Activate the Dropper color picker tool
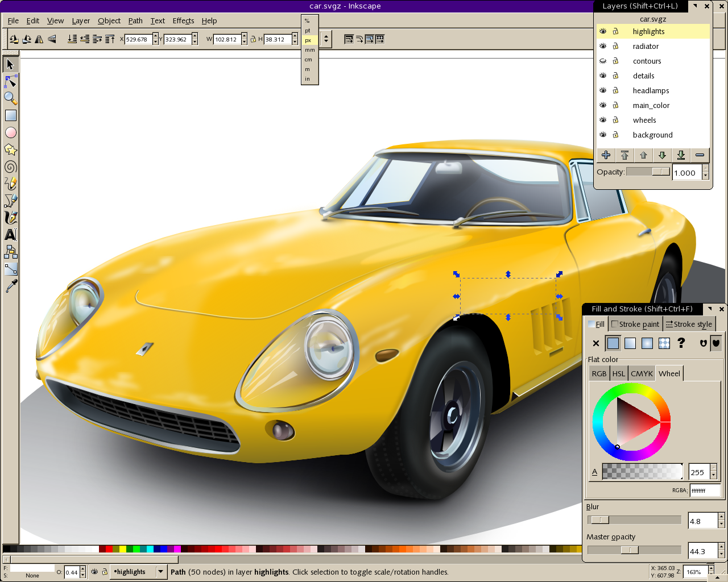 [10, 286]
